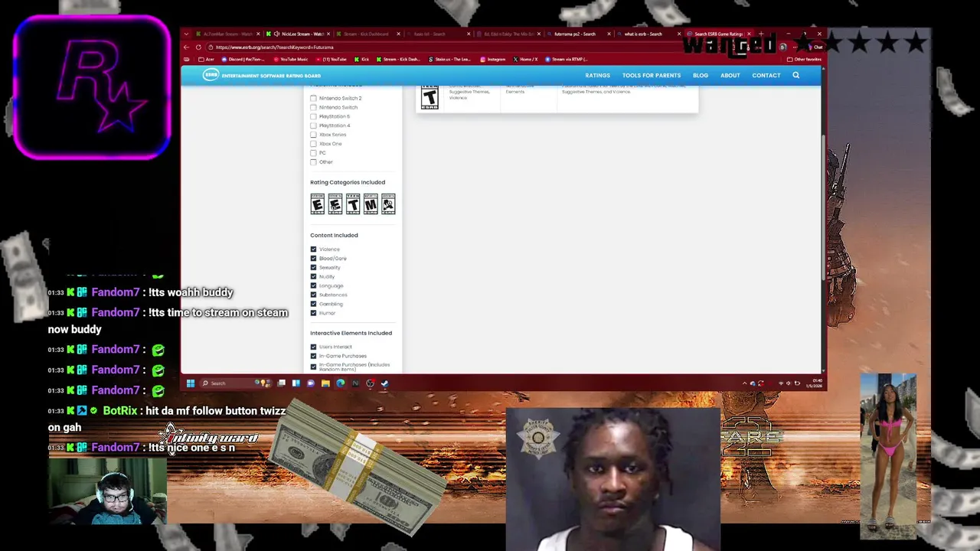Uncheck the Sexuality content filter

pos(313,268)
